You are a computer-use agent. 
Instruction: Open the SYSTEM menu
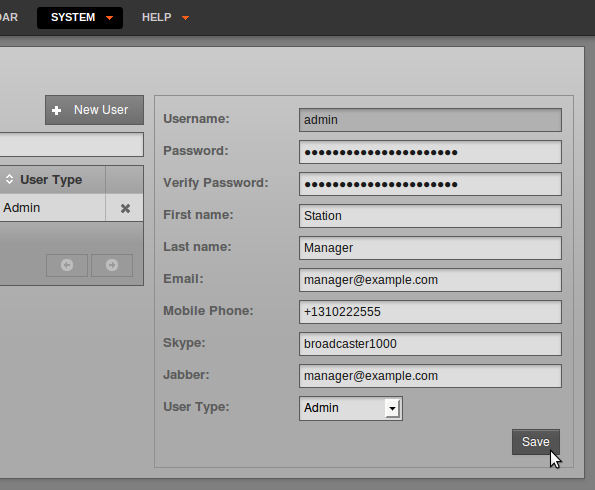80,17
